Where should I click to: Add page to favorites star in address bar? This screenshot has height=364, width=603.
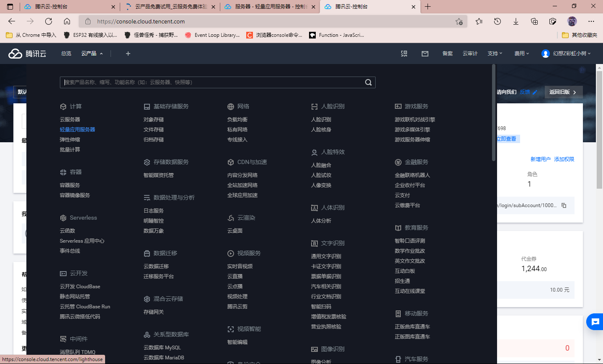click(x=459, y=21)
